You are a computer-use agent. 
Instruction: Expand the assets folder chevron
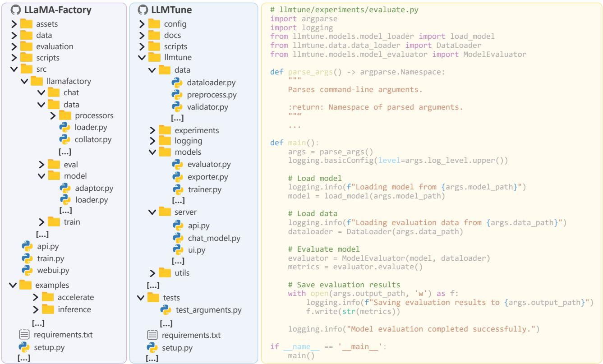pyautogui.click(x=14, y=24)
